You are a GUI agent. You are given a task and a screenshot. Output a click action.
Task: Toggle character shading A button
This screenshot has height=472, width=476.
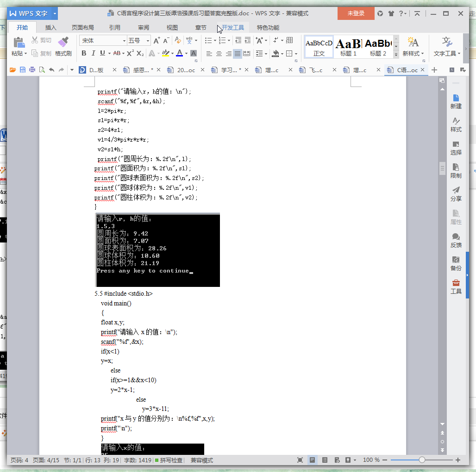point(194,53)
